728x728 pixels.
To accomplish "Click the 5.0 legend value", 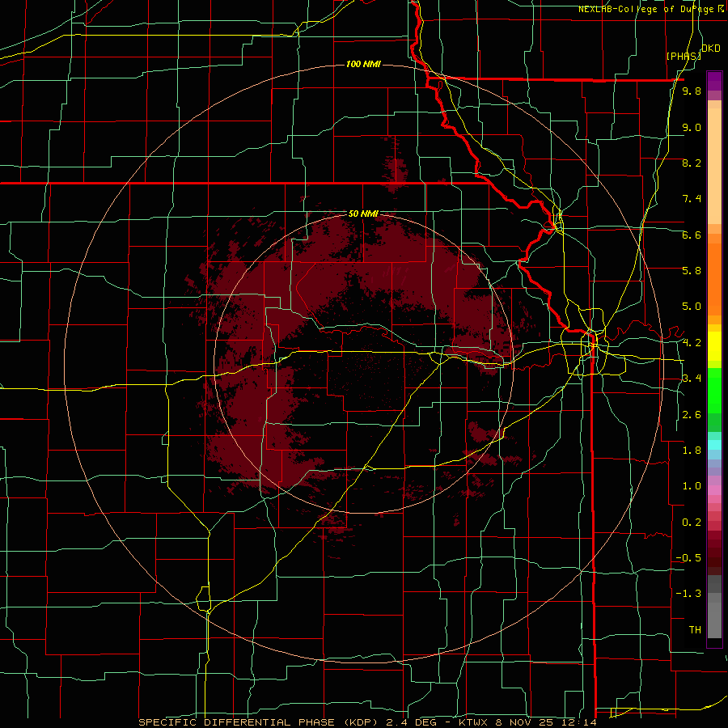I will [x=692, y=307].
